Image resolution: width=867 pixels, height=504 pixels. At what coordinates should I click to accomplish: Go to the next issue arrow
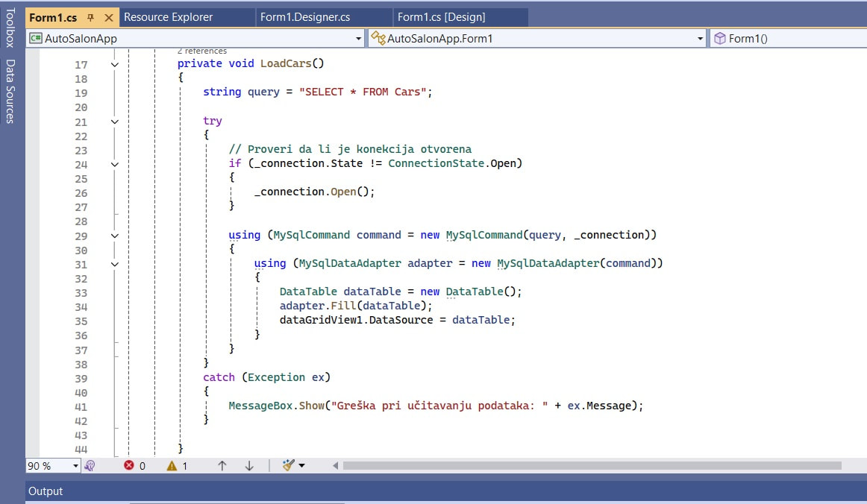[x=249, y=466]
